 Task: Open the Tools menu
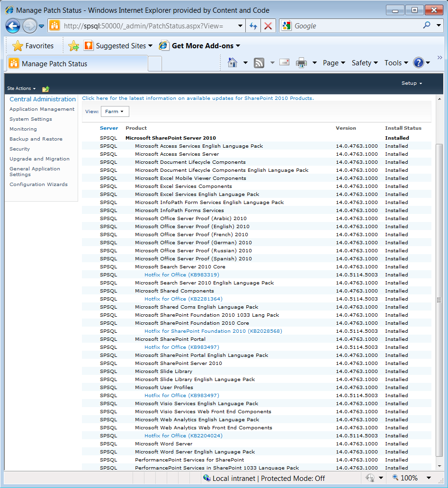[396, 62]
